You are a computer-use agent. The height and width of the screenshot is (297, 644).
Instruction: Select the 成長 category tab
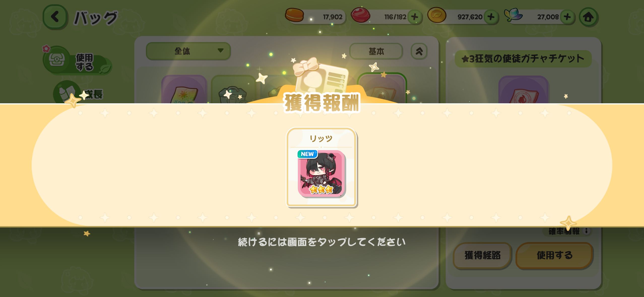[x=79, y=93]
